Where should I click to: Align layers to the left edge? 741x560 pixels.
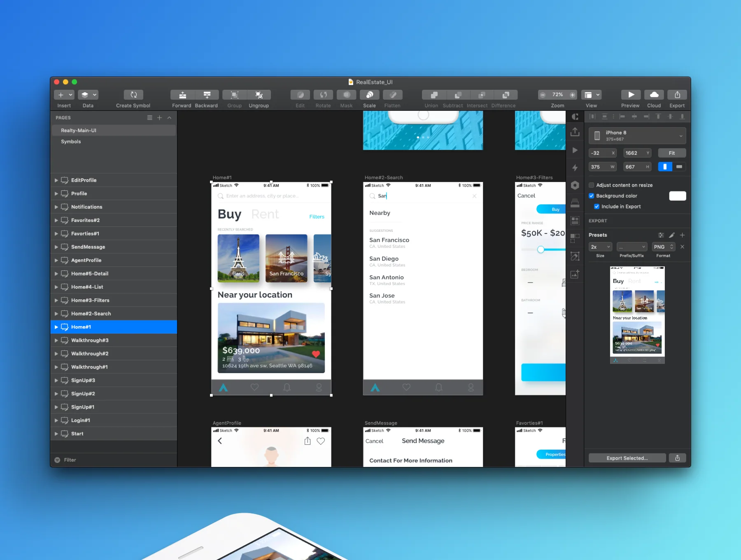[x=622, y=117]
